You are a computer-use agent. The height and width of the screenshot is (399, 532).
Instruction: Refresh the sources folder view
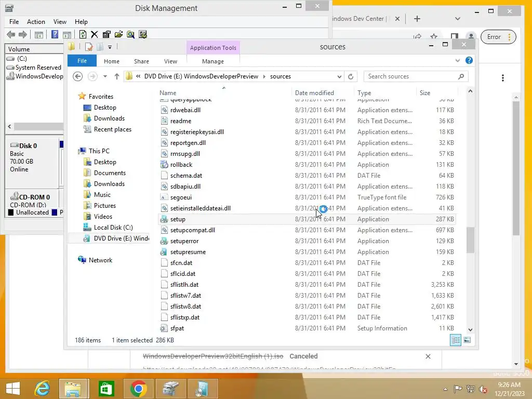(351, 76)
